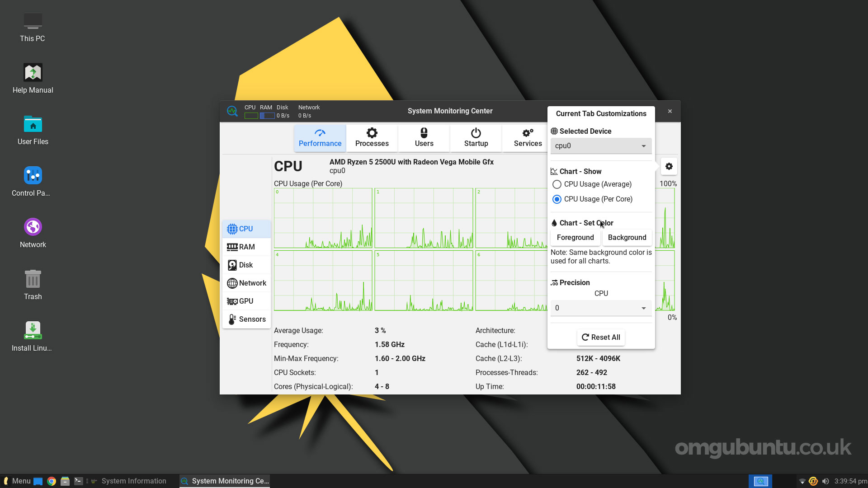Screen dimensions: 868x488
Task: Click the Cores value 4 - 8
Action: click(382, 387)
